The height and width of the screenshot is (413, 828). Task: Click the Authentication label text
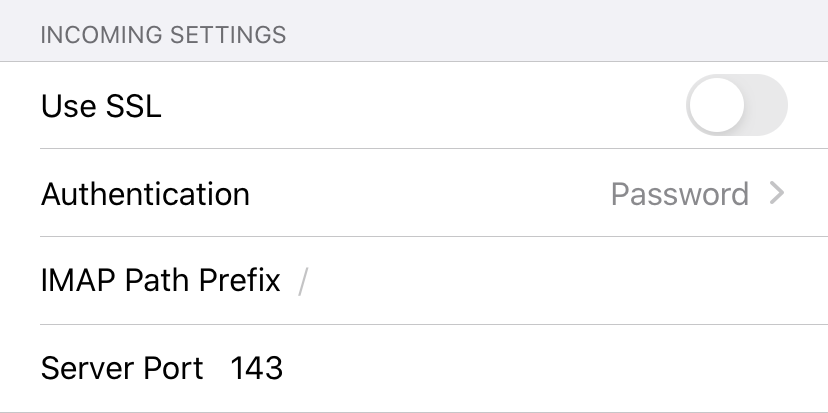[145, 194]
